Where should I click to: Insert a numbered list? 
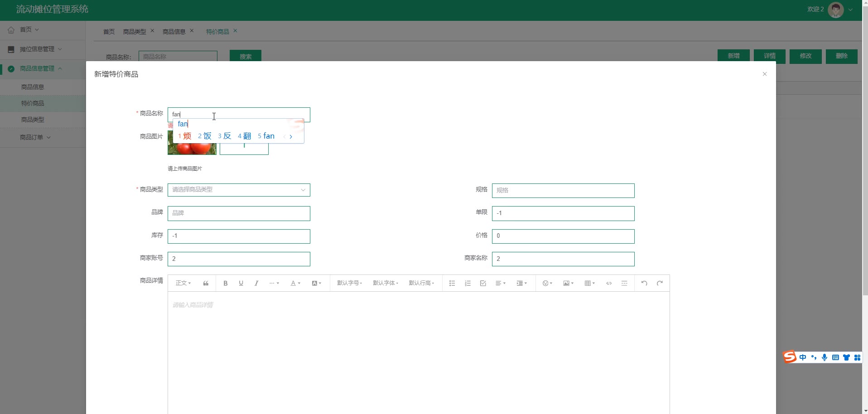pos(468,283)
